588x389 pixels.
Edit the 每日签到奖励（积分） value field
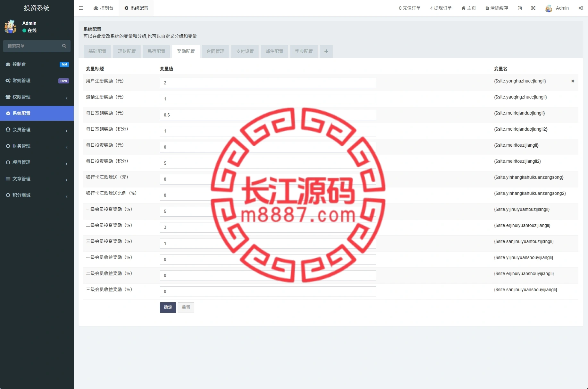coord(268,131)
